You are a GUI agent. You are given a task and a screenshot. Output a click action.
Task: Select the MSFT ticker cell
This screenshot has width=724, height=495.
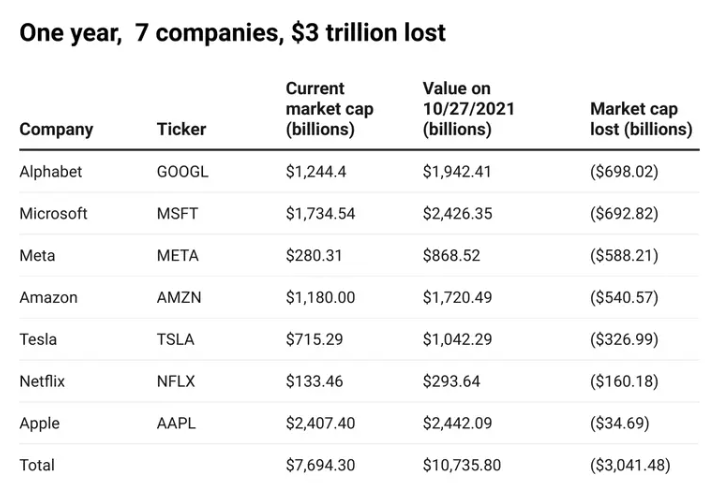click(x=178, y=213)
